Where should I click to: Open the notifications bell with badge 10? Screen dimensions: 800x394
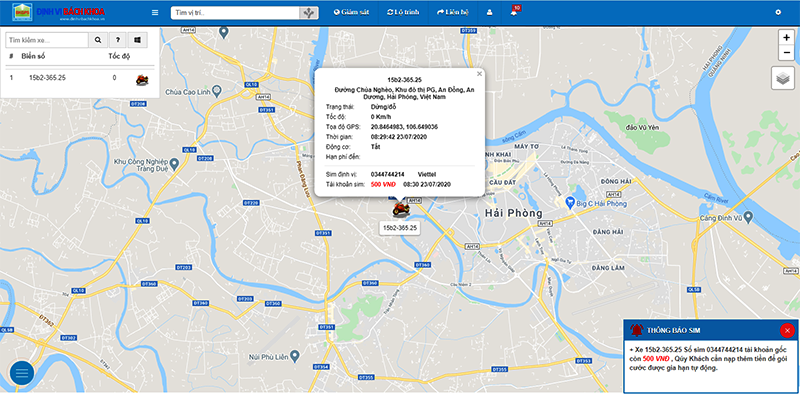pyautogui.click(x=514, y=12)
